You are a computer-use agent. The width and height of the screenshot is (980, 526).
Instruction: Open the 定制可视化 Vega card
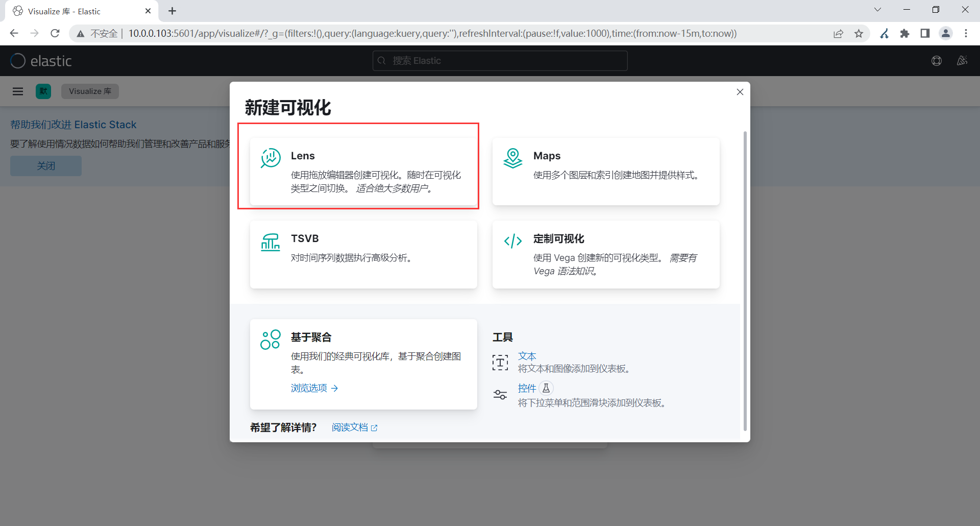[606, 254]
